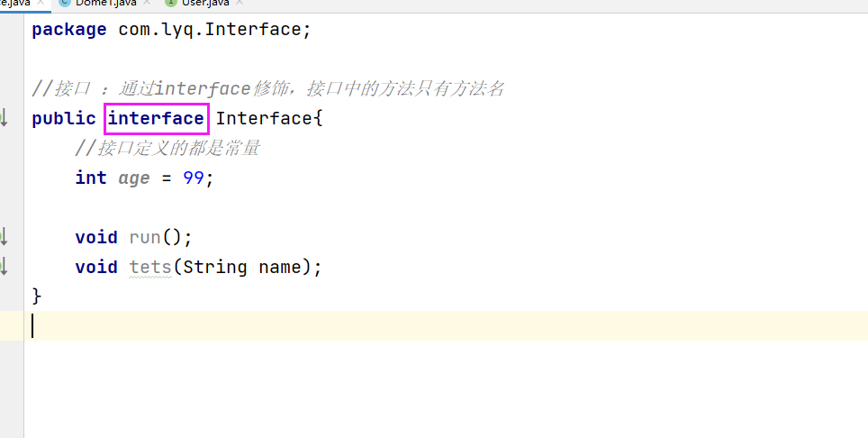Click the interface icon on the User.java tab
Viewport: 868px width, 438px height.
171,3
